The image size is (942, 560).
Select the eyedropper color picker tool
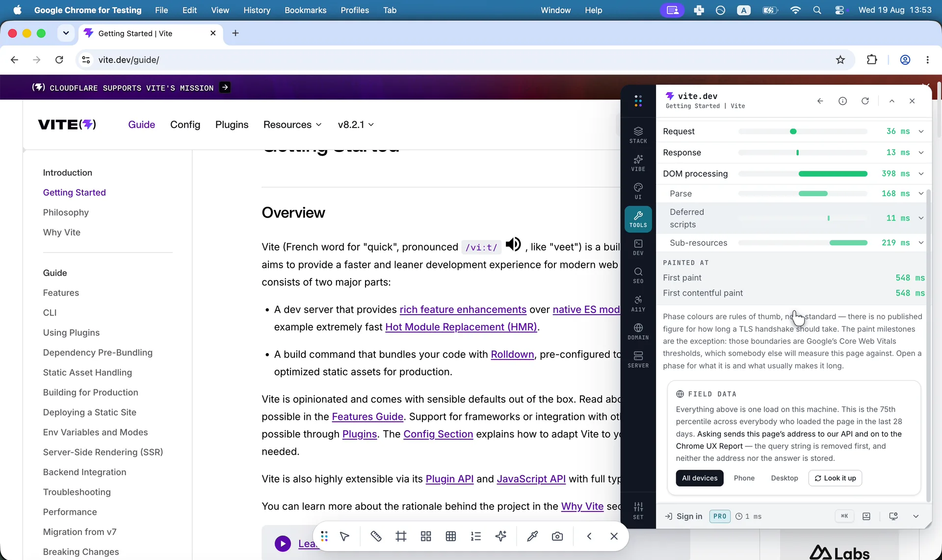(x=532, y=536)
